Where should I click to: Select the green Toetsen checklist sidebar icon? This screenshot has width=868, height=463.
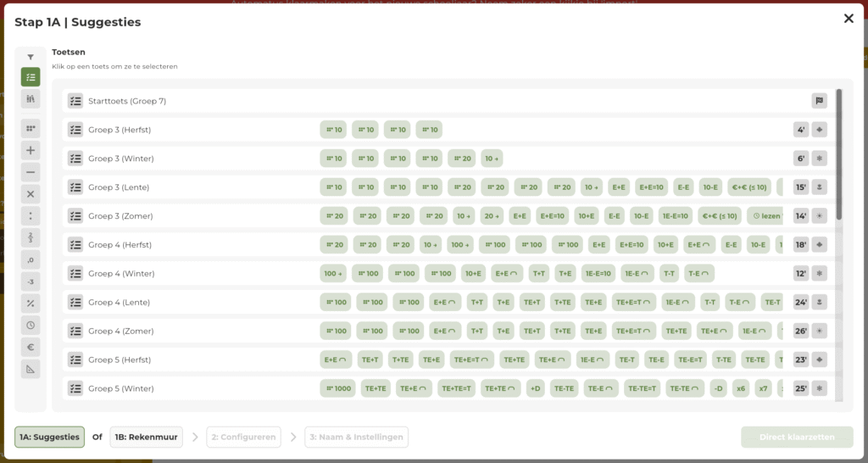(31, 77)
